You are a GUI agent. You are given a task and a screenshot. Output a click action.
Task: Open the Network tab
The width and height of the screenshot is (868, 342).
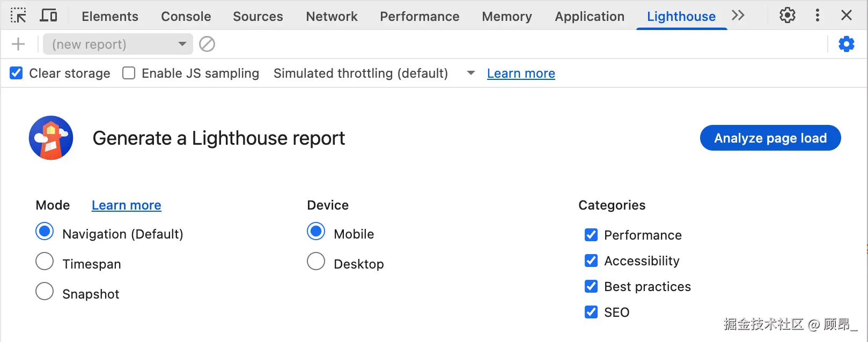332,17
